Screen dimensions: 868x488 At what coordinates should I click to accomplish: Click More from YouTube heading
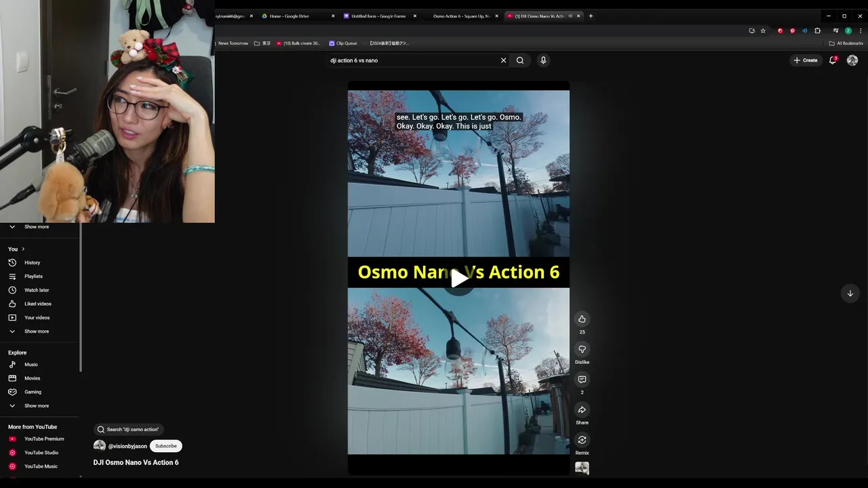click(x=33, y=427)
